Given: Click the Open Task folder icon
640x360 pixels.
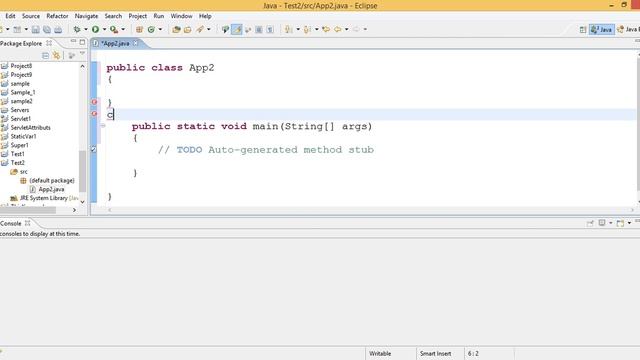Looking at the screenshot, I should point(188,29).
